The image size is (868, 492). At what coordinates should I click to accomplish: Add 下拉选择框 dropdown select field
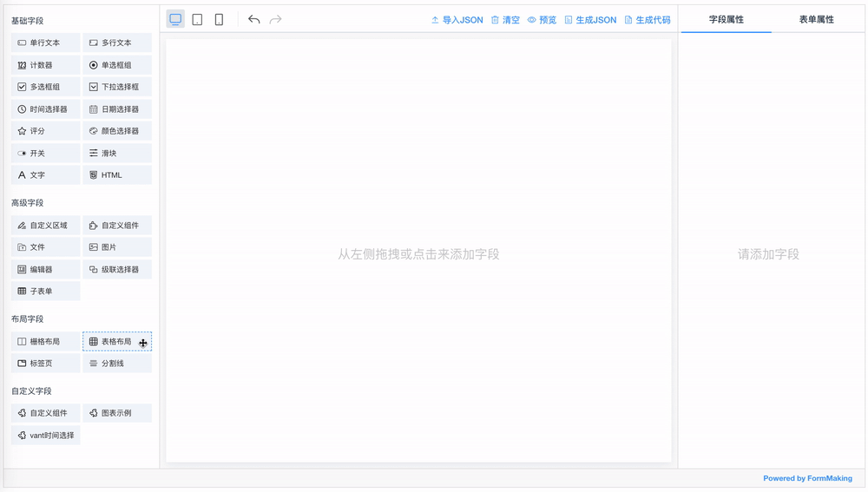click(117, 87)
